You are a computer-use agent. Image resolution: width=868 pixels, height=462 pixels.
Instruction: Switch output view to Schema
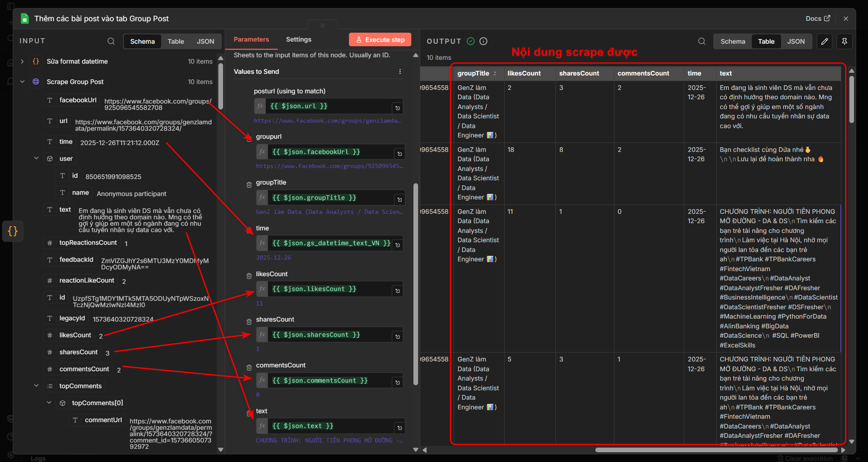[x=732, y=42]
